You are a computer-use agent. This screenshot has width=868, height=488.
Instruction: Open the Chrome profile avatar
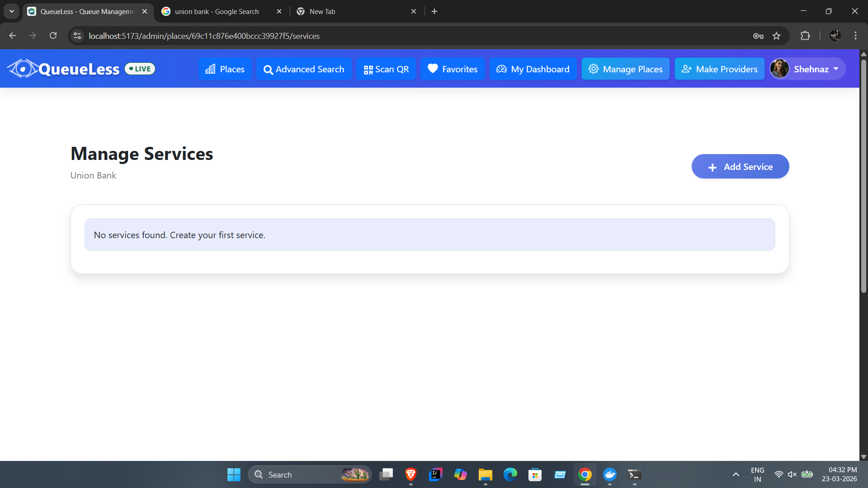[835, 36]
